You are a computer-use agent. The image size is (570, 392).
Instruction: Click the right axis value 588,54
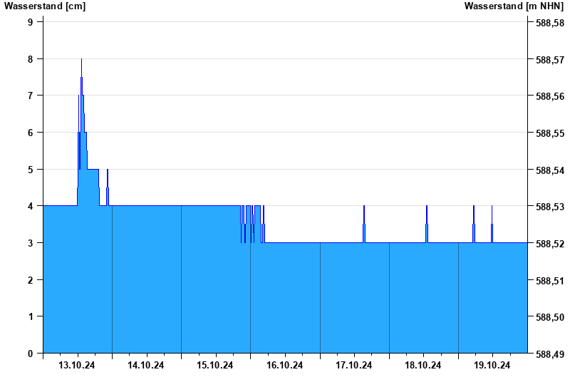click(550, 170)
